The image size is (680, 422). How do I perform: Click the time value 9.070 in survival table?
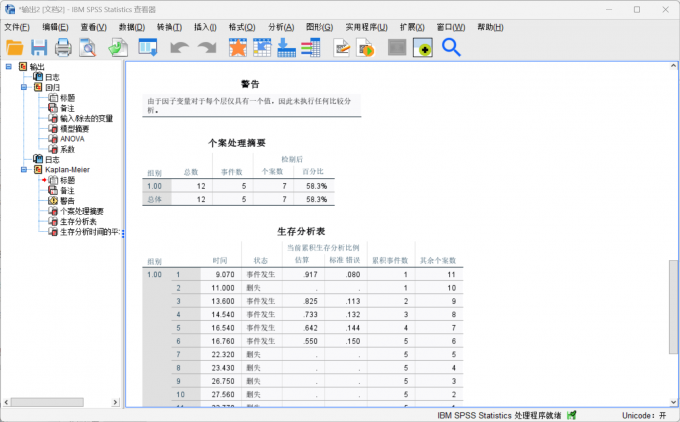pos(225,275)
